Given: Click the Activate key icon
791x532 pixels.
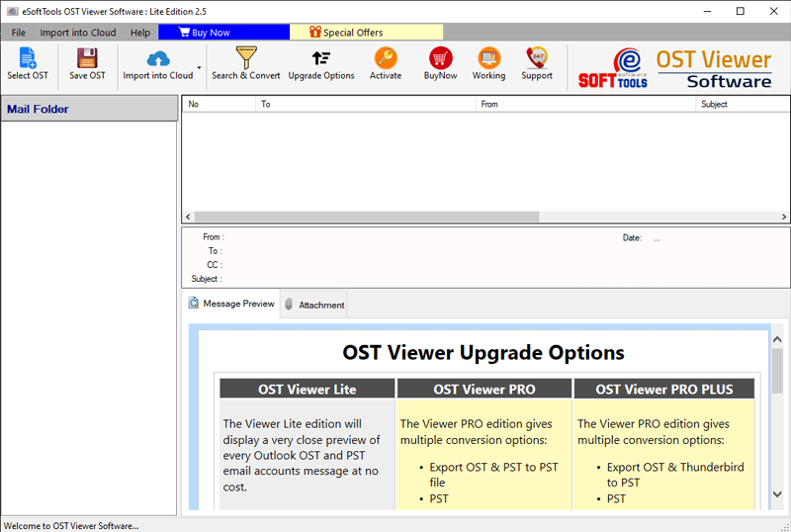Looking at the screenshot, I should coord(386,58).
